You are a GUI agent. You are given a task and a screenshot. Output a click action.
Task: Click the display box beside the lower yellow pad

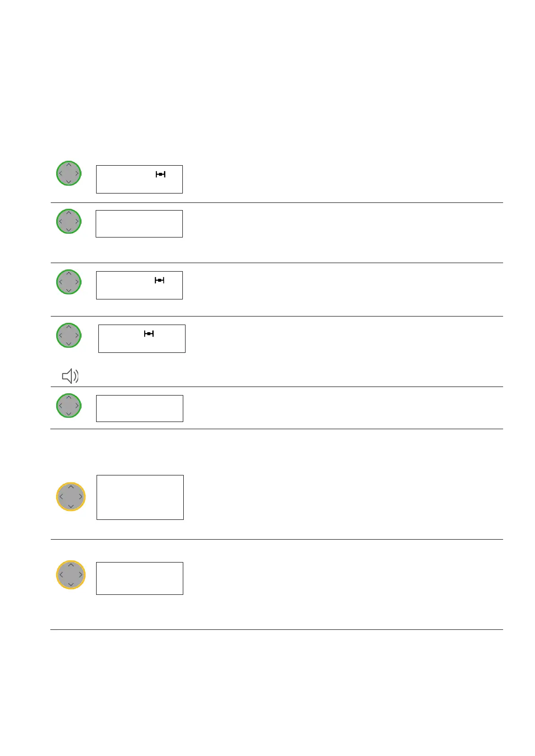(x=140, y=578)
